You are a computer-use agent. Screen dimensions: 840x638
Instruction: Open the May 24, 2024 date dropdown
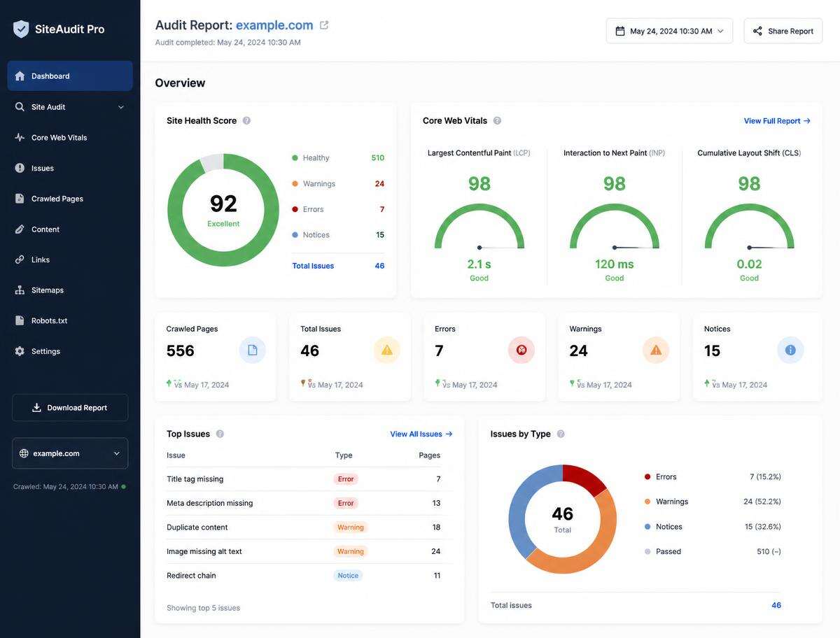tap(670, 31)
